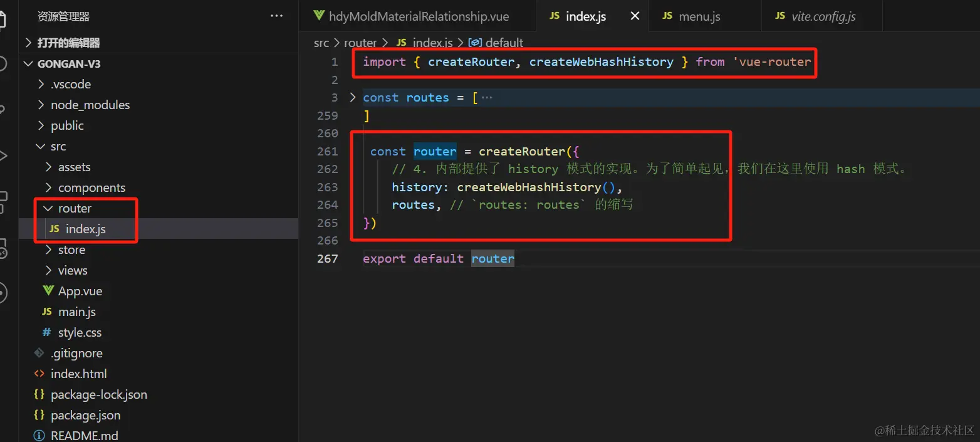
Task: Click 'vue-router' string in import line
Action: pos(773,61)
